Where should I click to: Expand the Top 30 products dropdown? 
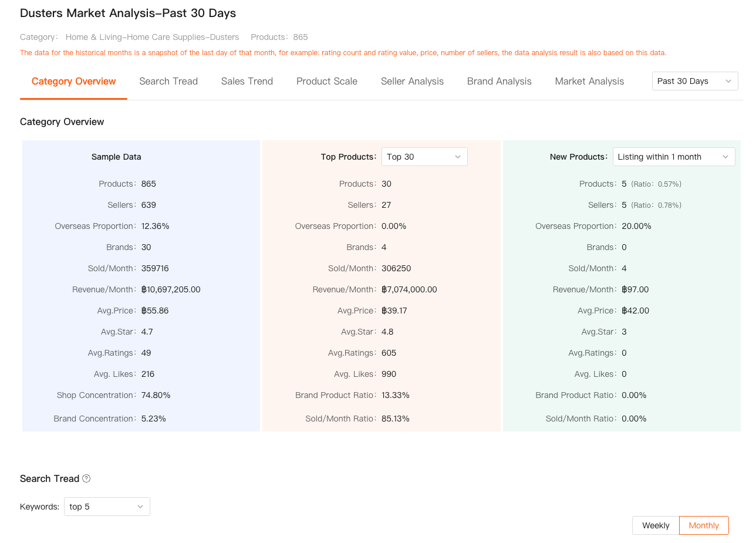coord(424,157)
